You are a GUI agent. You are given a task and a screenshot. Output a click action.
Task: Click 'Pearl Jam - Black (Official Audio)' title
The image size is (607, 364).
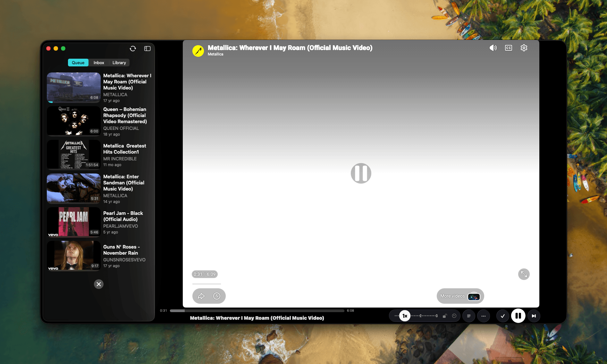(123, 216)
